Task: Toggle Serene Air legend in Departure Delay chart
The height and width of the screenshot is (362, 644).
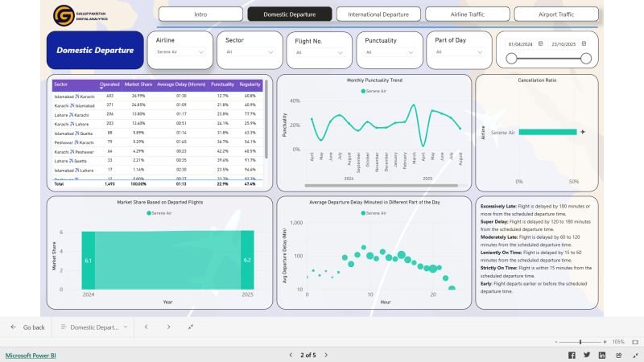Action: (374, 213)
